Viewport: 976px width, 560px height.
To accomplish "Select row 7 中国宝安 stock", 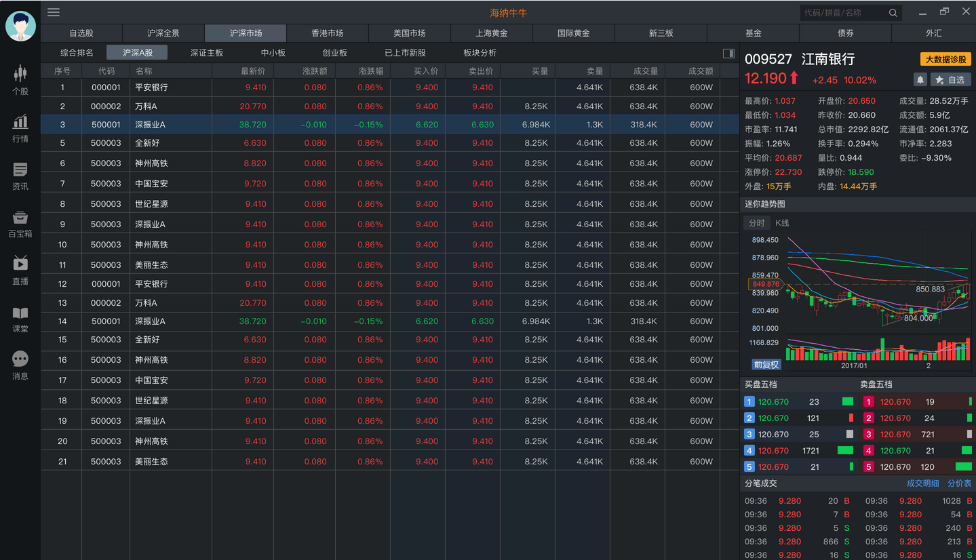I will point(390,184).
